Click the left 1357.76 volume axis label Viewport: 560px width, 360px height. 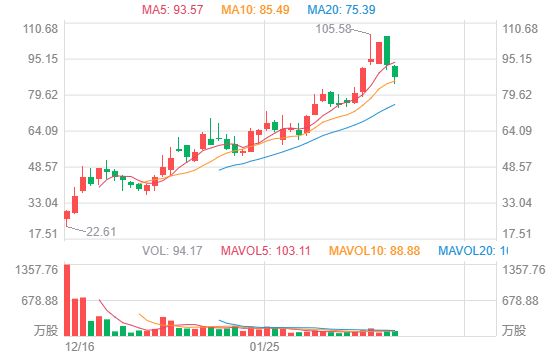pyautogui.click(x=36, y=270)
